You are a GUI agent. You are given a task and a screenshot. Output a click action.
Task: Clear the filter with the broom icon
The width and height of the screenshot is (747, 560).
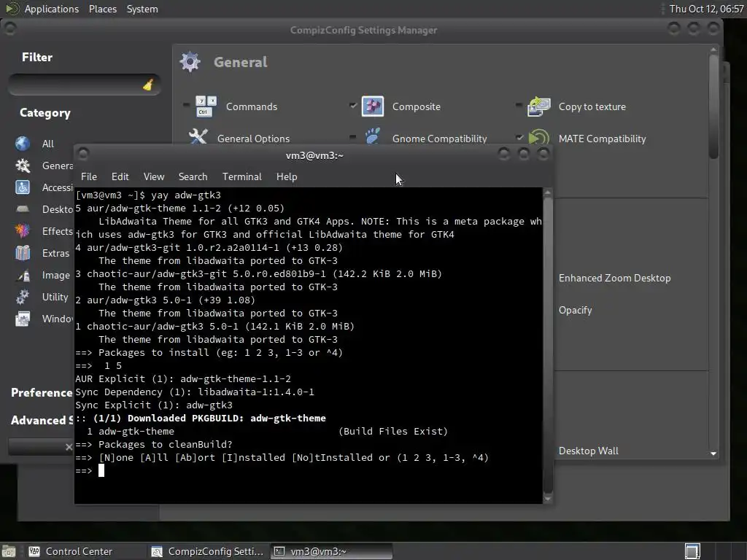coord(148,85)
